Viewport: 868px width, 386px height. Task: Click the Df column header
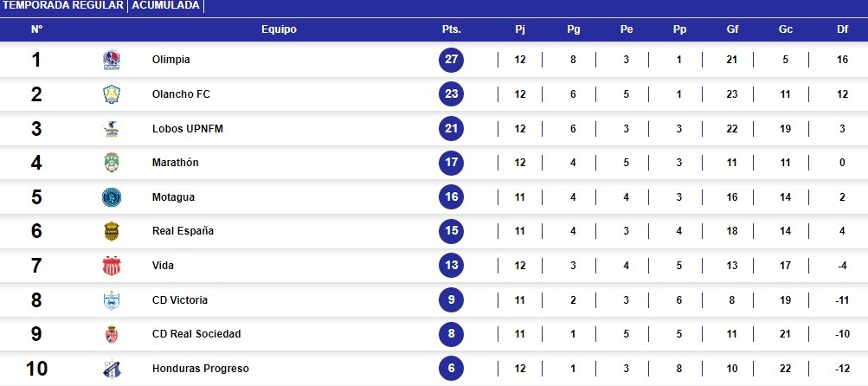pyautogui.click(x=842, y=29)
